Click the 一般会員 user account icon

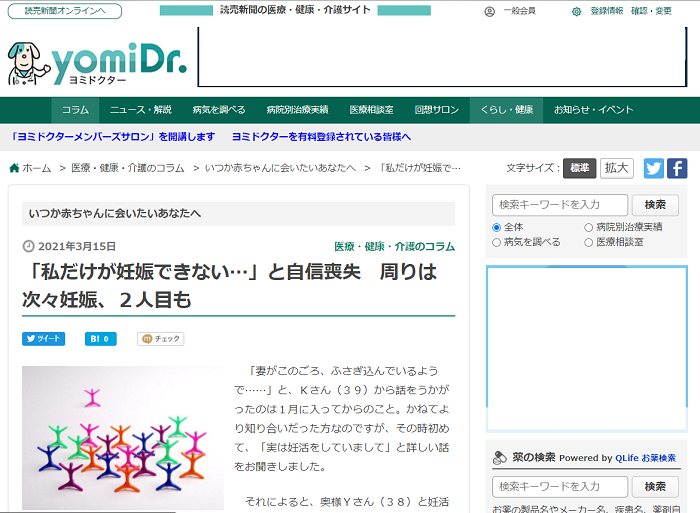click(489, 11)
